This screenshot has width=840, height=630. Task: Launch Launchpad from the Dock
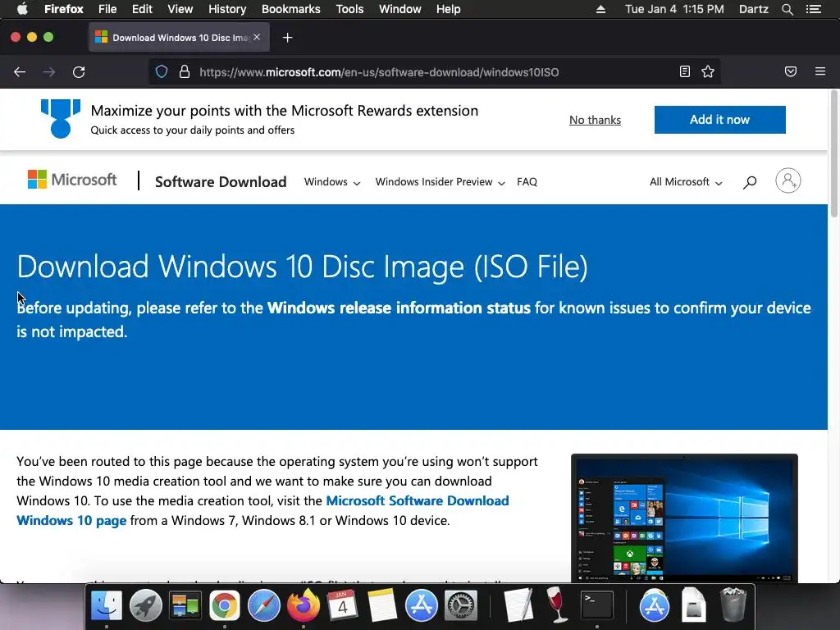coord(146,605)
